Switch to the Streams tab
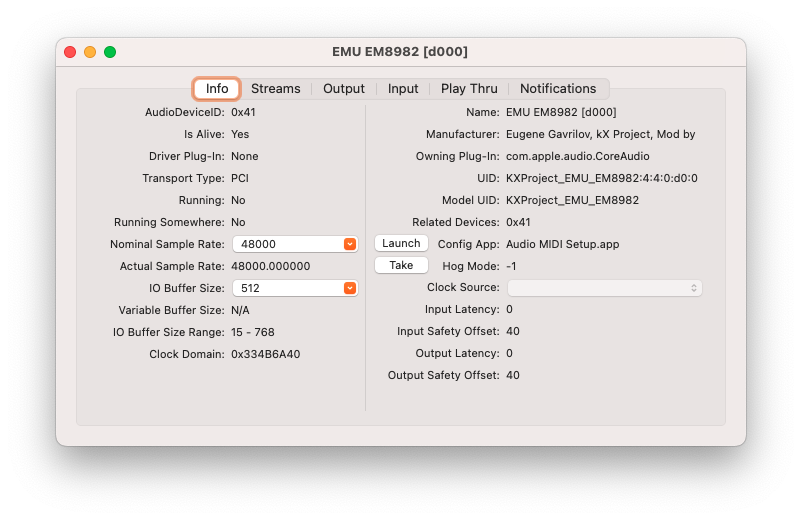 (x=275, y=89)
